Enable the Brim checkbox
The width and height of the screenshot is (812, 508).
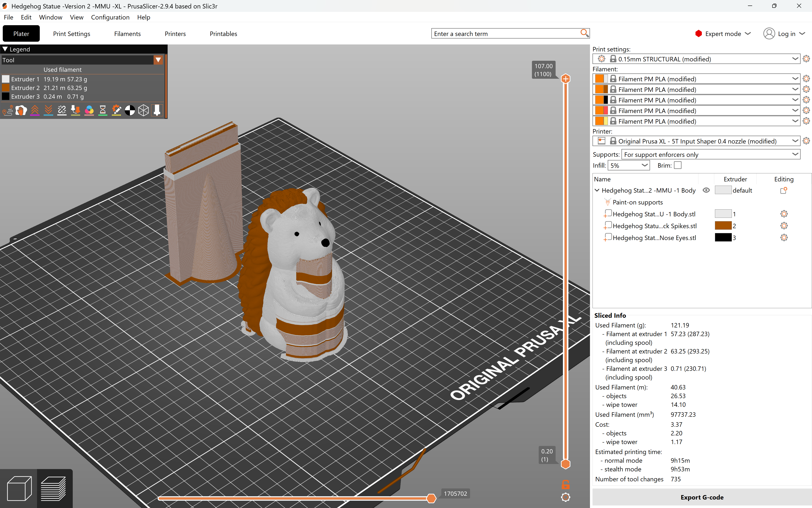coord(678,165)
